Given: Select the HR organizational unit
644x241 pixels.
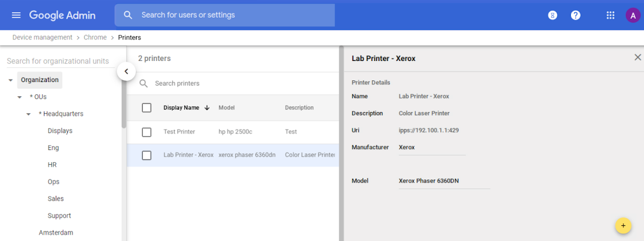Looking at the screenshot, I should (x=52, y=165).
